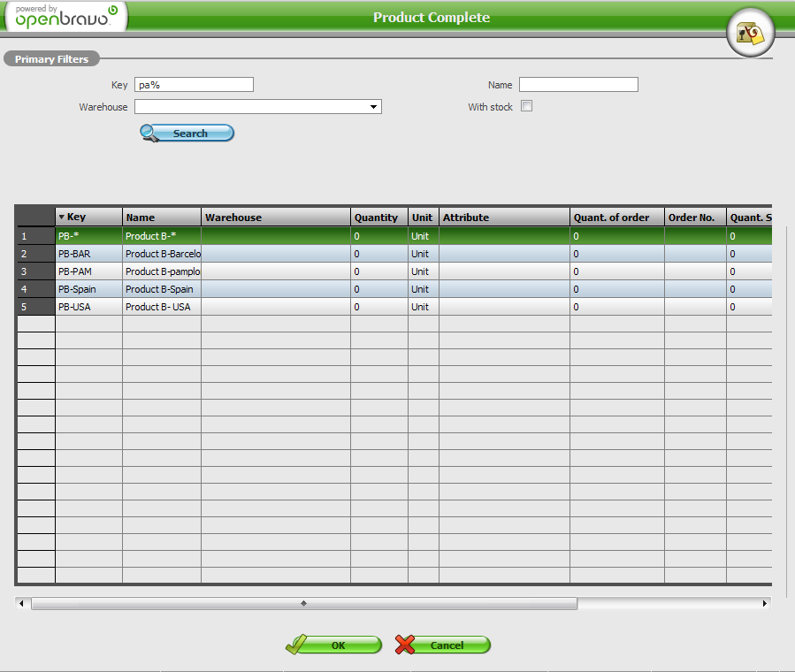Click Quantity cell in PB-USA row
795x672 pixels.
point(379,307)
